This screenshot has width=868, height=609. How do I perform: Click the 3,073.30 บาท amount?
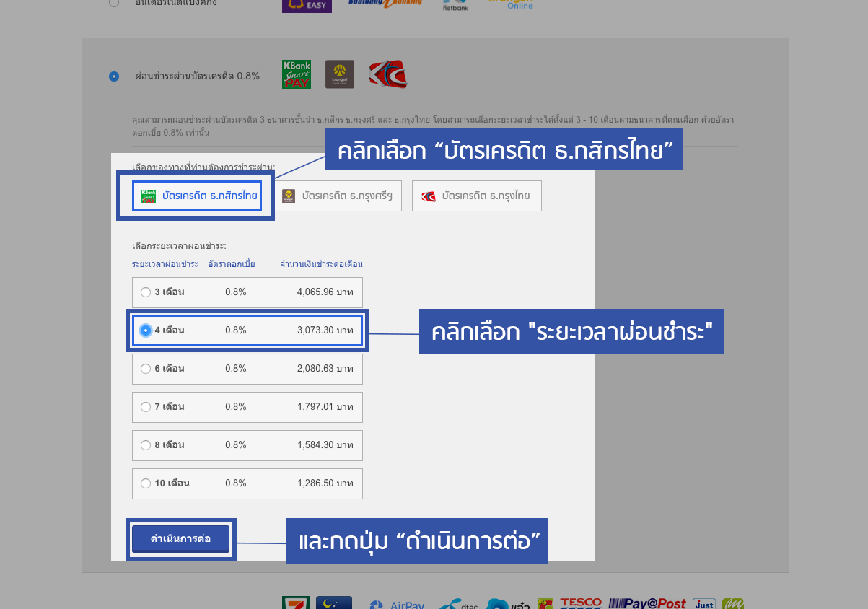tap(325, 330)
